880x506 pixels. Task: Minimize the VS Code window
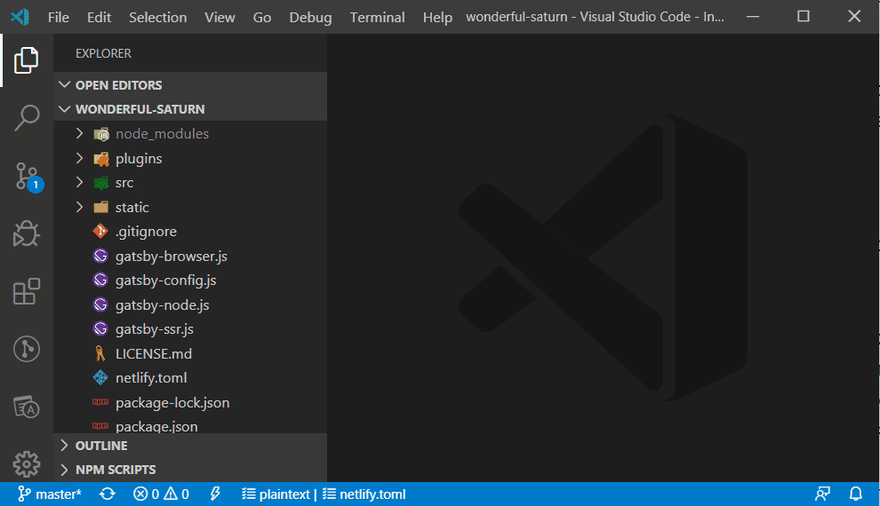(753, 17)
